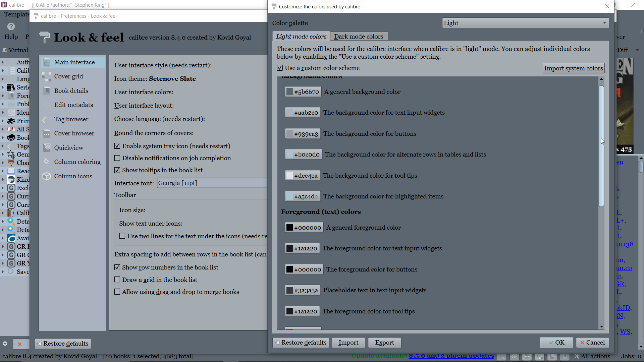Expand the Authors tree node arrow
Viewport: 644px width, 362px height.
point(3,62)
